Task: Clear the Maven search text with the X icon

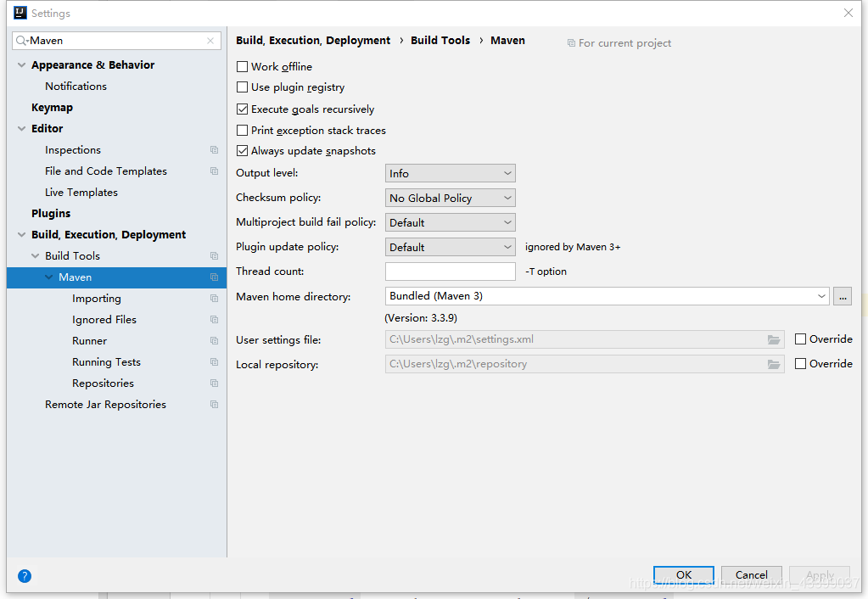Action: [210, 41]
